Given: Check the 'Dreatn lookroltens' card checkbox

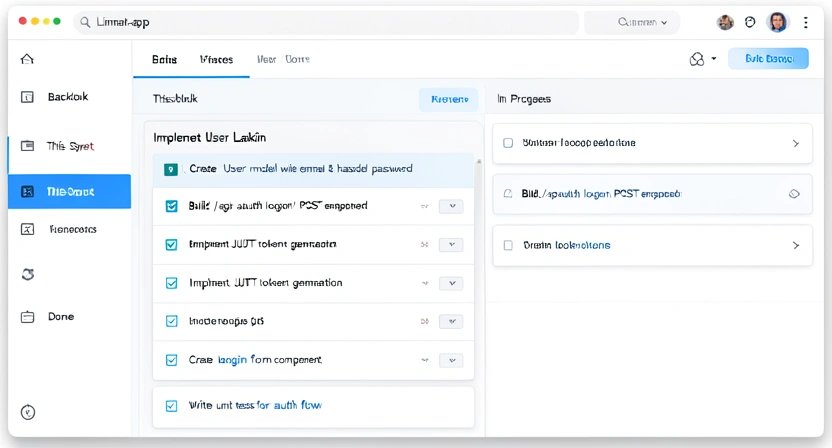Looking at the screenshot, I should coord(508,245).
